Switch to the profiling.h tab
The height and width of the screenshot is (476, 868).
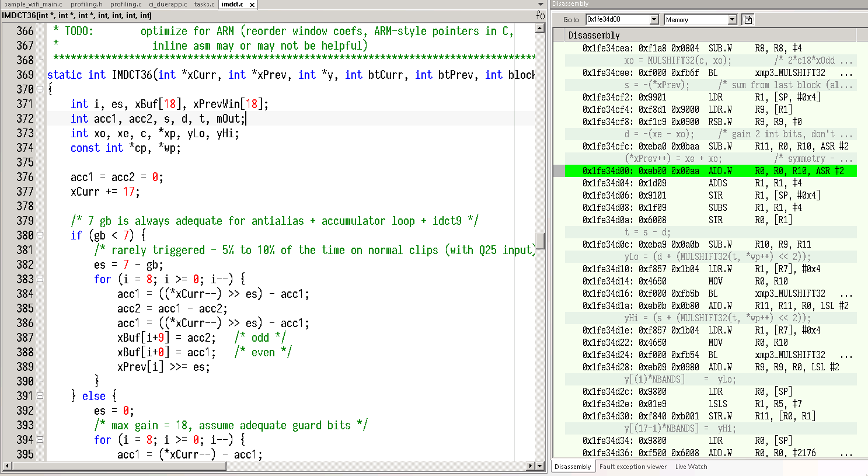[x=86, y=4]
